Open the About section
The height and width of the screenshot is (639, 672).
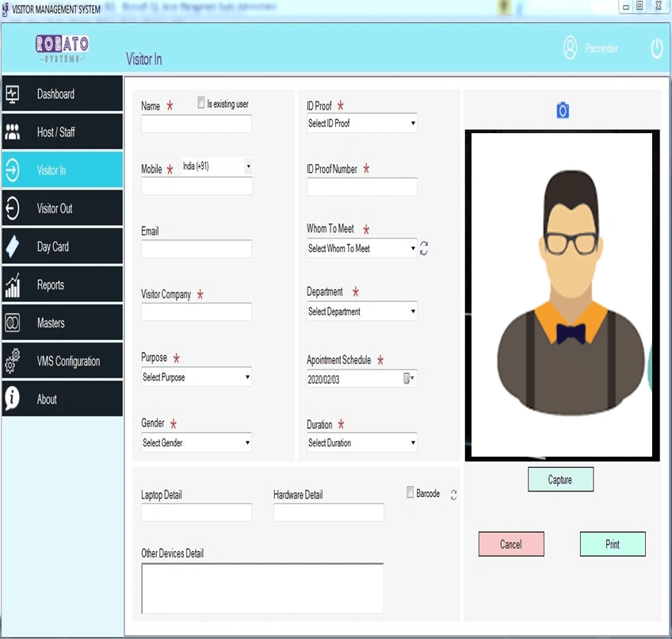pyautogui.click(x=14, y=399)
